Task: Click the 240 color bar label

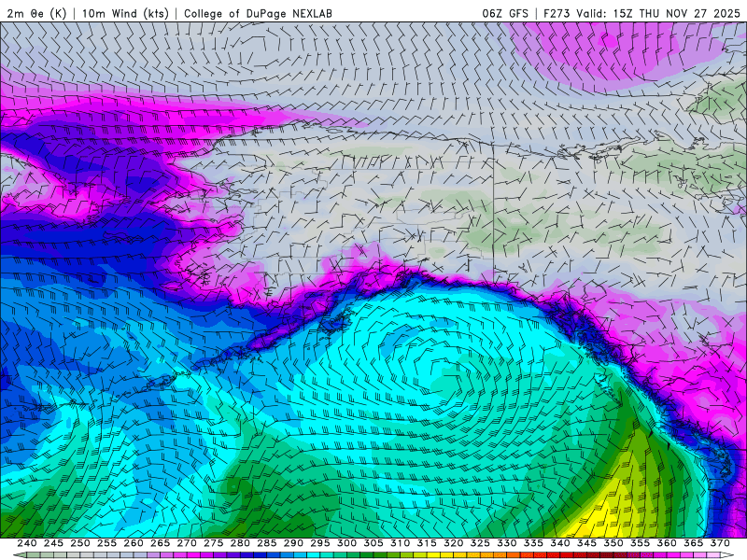Action: (27, 543)
